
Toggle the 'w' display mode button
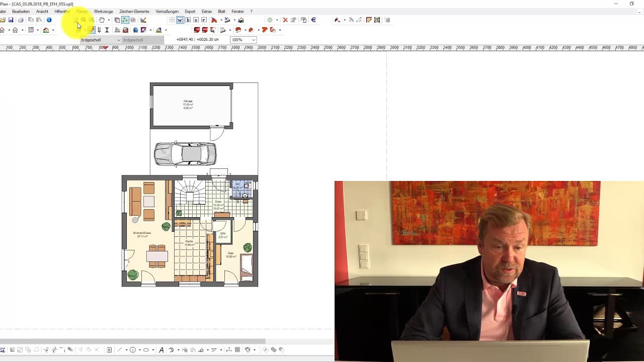[180, 20]
